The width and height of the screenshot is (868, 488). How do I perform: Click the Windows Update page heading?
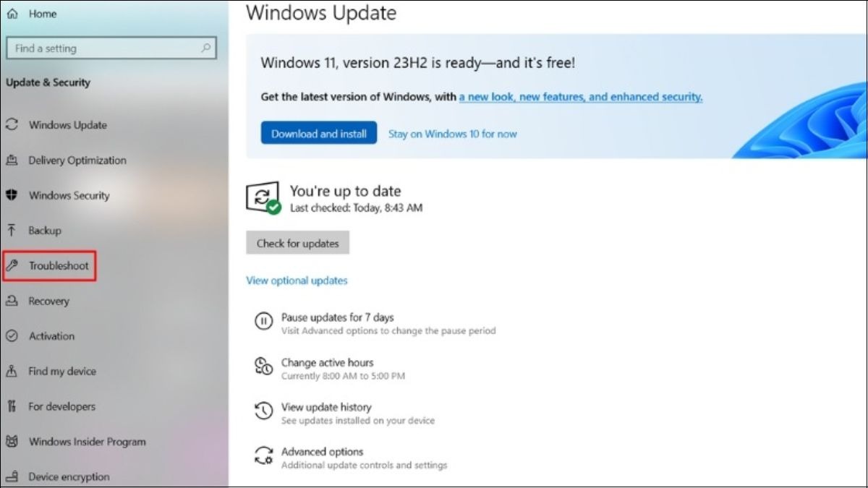[321, 13]
